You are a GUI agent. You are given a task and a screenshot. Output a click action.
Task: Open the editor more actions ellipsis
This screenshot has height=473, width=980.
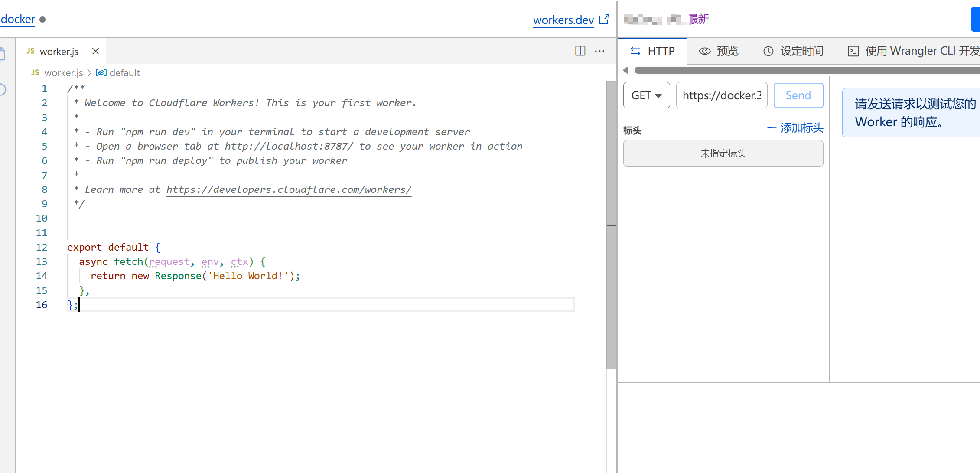click(599, 51)
